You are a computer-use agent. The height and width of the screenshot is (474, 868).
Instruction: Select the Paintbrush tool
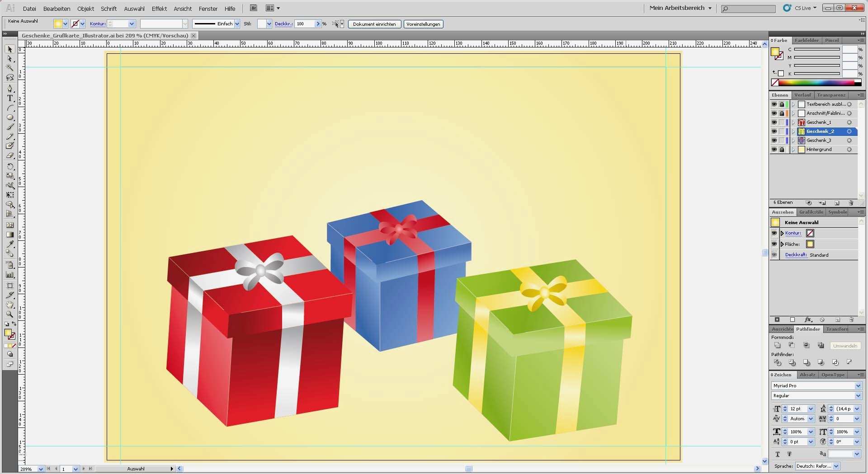coord(10,127)
